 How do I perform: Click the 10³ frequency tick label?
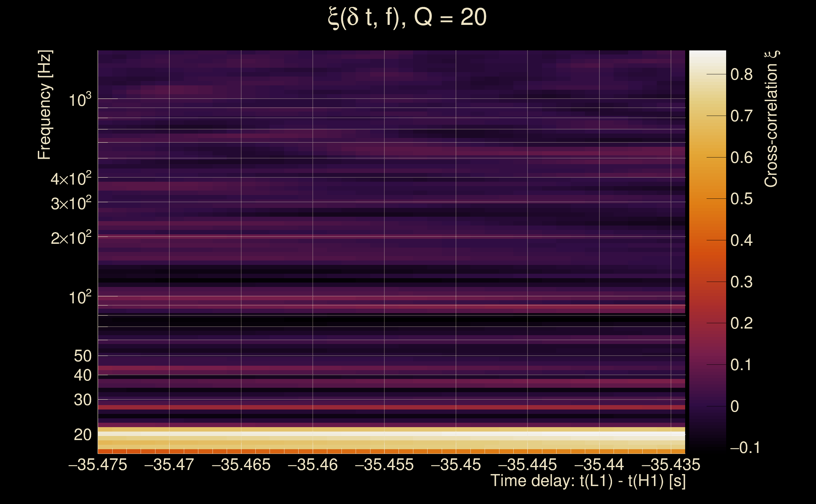tap(80, 100)
